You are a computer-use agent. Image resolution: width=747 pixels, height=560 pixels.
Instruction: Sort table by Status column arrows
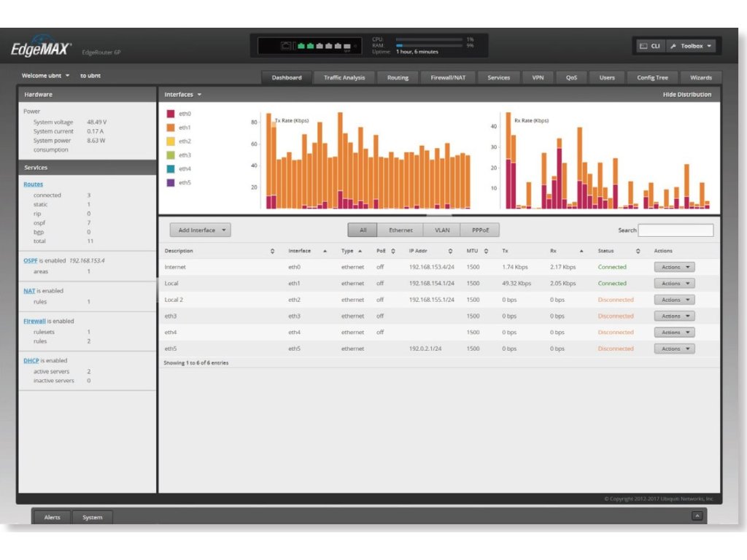[x=638, y=251]
